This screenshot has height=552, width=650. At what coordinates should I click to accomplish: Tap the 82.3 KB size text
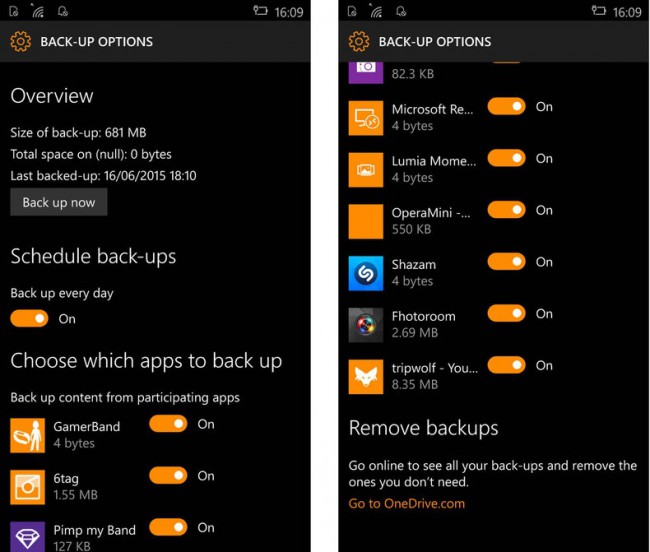pos(413,74)
